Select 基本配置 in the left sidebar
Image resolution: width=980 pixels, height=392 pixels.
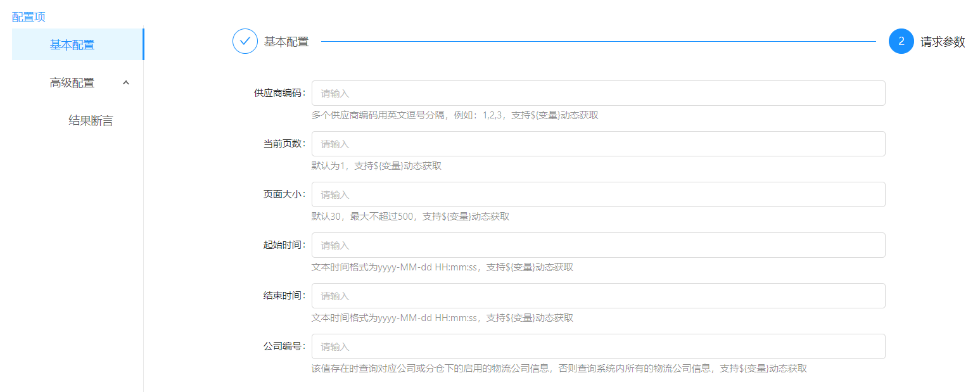pos(72,45)
